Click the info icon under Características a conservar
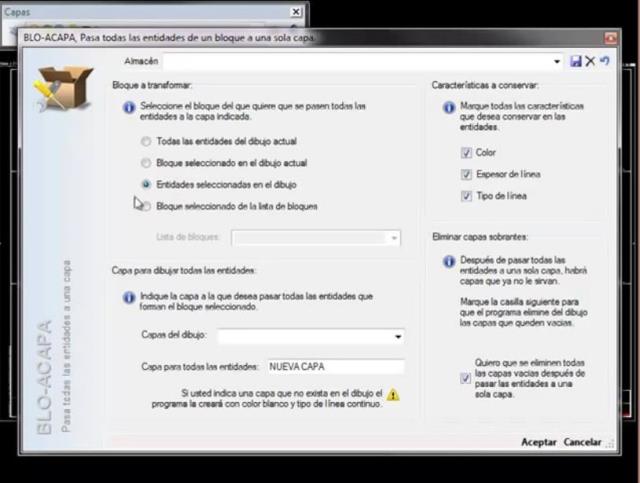This screenshot has width=640, height=483. [x=449, y=107]
